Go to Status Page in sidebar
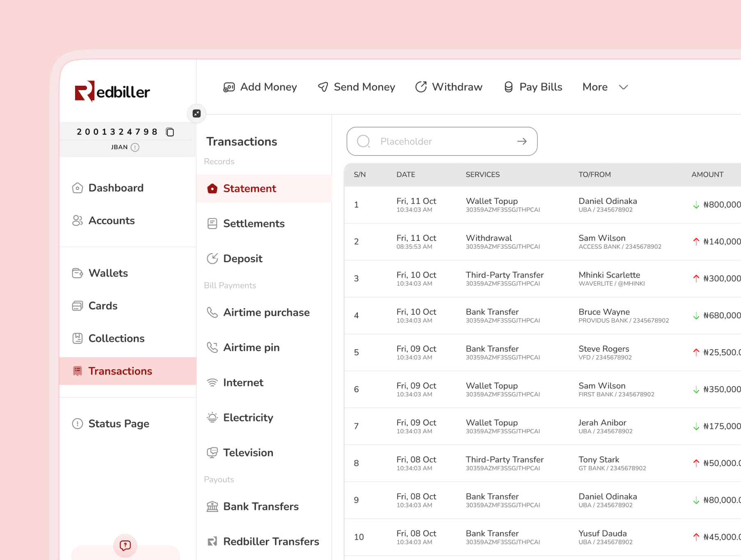Viewport: 741px width, 560px height. coord(119,424)
